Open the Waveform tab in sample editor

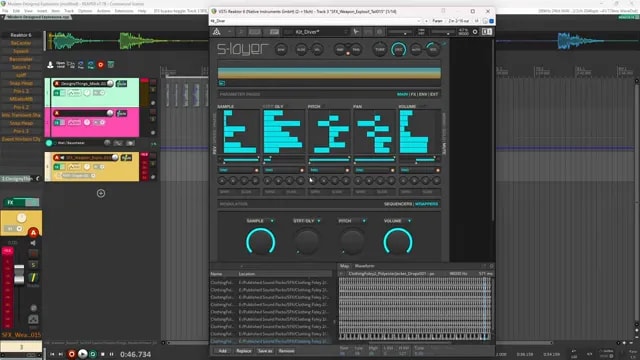tap(364, 266)
